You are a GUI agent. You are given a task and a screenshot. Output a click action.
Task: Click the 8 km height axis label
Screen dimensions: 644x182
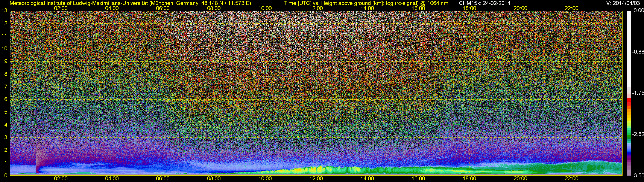click(6, 74)
